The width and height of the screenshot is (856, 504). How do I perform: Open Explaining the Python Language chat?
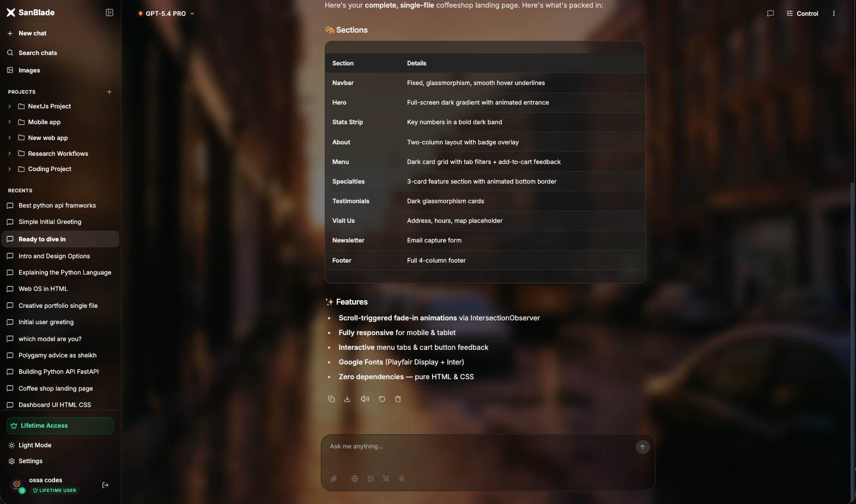click(x=65, y=272)
